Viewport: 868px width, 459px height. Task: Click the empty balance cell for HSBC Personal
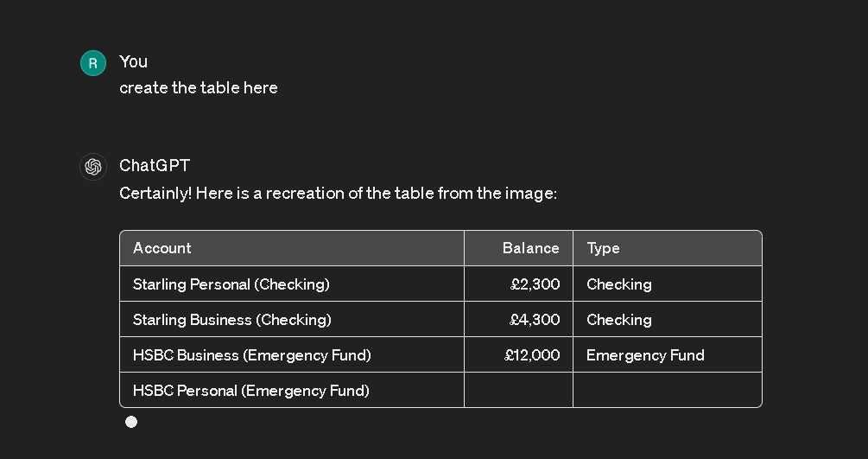point(518,390)
